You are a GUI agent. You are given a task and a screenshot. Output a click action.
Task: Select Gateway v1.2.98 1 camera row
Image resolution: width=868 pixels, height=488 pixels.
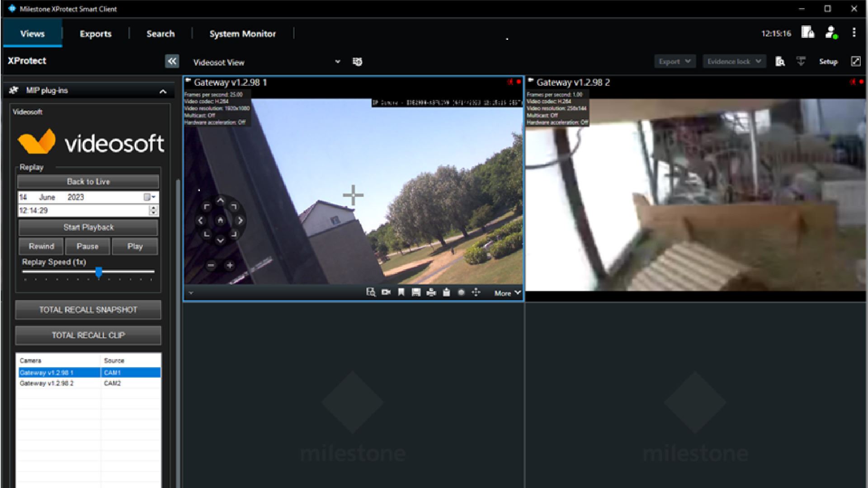90,373
